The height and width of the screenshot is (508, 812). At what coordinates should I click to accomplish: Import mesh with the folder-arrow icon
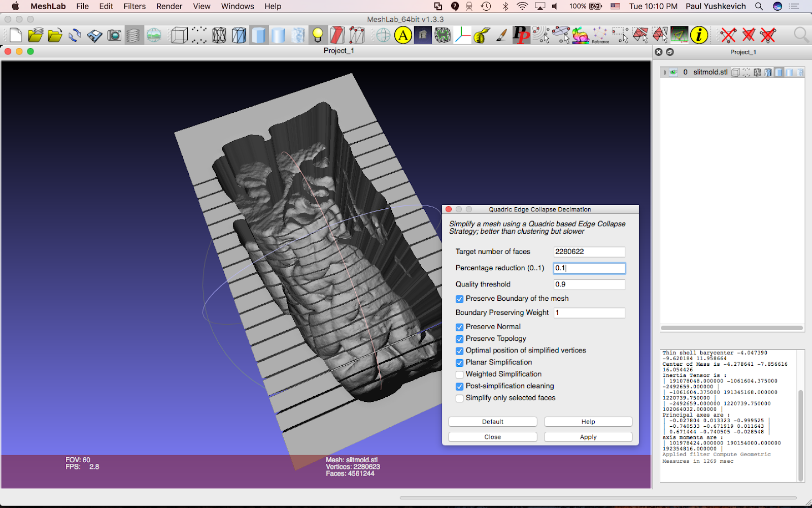55,35
